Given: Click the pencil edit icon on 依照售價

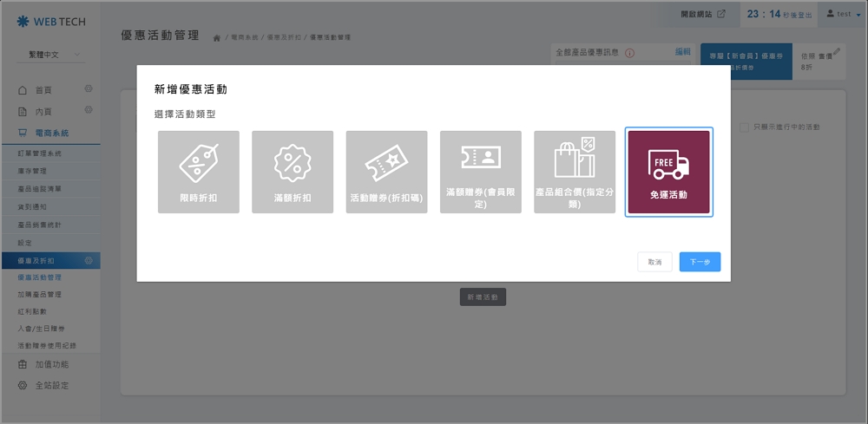Looking at the screenshot, I should tap(837, 51).
